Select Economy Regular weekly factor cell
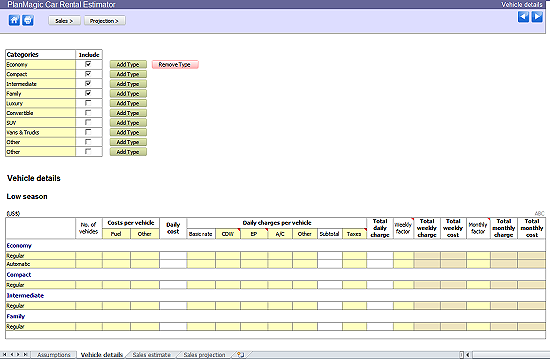Viewport: 550px width, 361px height. [x=403, y=255]
